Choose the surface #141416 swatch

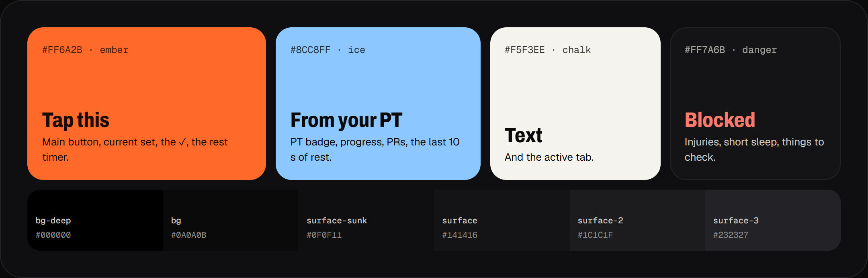click(x=502, y=220)
